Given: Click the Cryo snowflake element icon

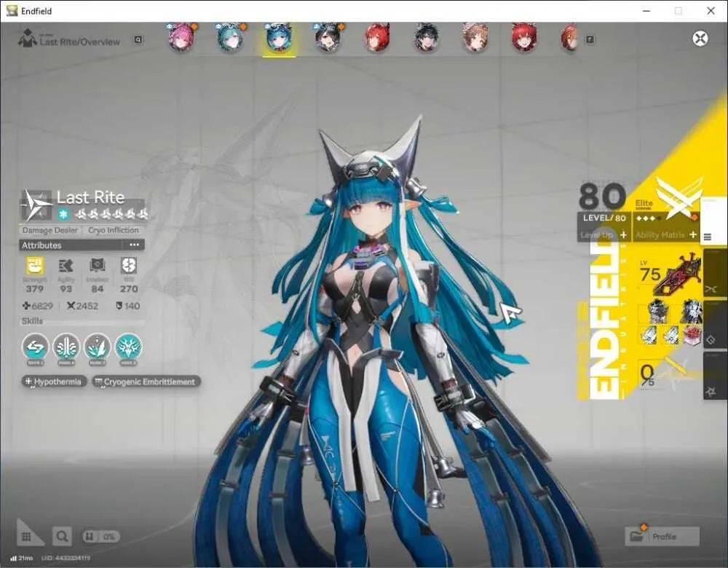Looking at the screenshot, I should (63, 214).
